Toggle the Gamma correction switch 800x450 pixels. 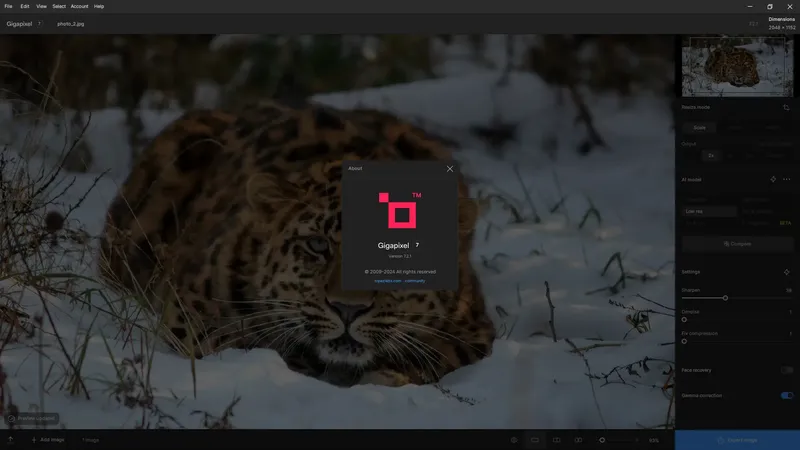click(x=787, y=395)
